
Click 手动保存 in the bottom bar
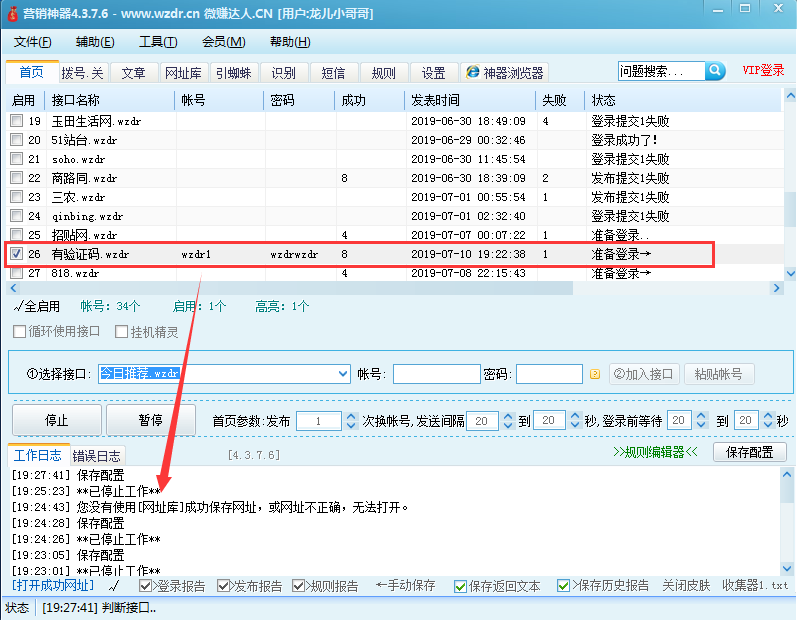(405, 585)
